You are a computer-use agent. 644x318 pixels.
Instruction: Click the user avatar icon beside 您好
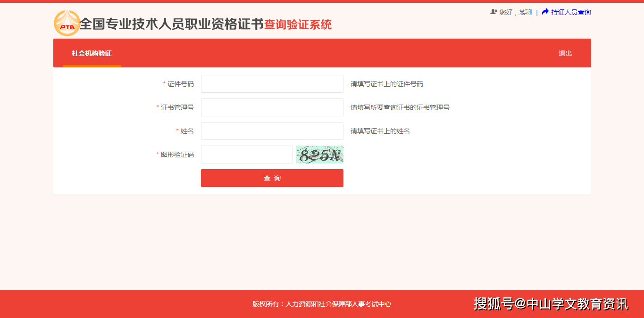[493, 12]
